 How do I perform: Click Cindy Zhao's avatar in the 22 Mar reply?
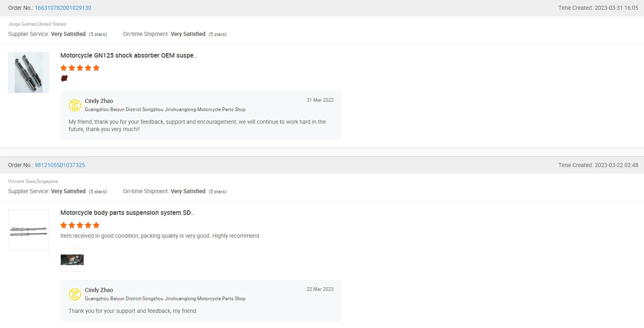(x=75, y=295)
